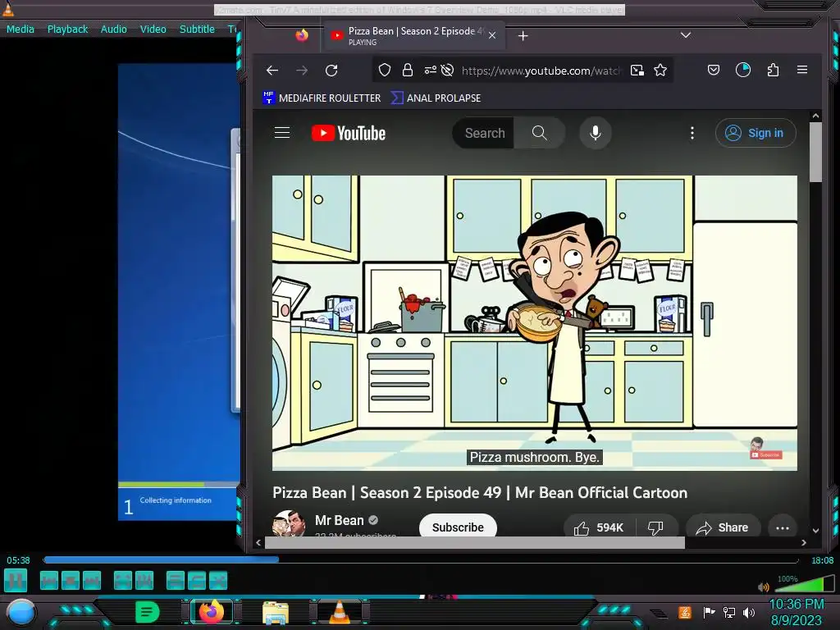840x630 pixels.
Task: Focus the YouTube Search box
Action: [484, 133]
